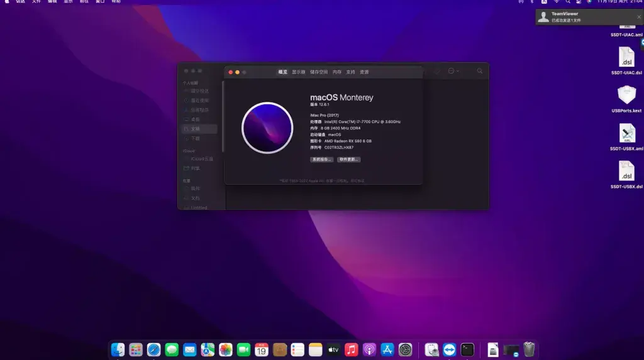Select iCloud云盘 in Finder sidebar
This screenshot has height=360, width=644.
[x=199, y=159]
